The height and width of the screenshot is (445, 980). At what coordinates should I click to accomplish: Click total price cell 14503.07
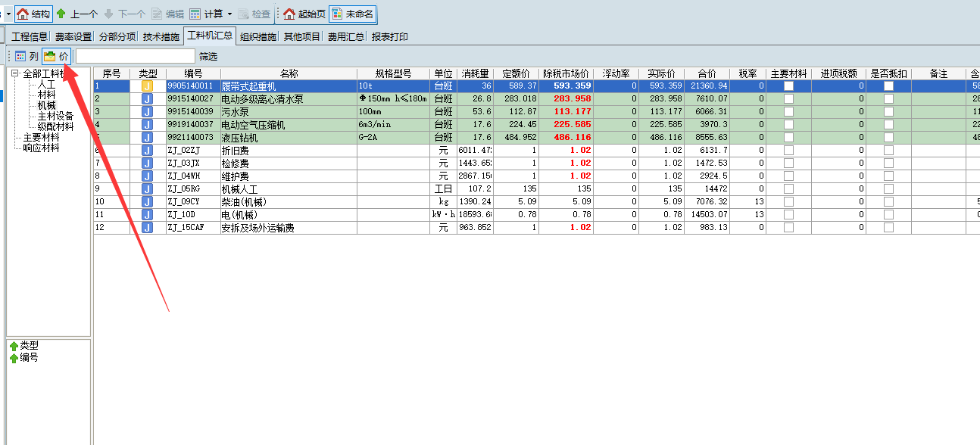tap(707, 215)
